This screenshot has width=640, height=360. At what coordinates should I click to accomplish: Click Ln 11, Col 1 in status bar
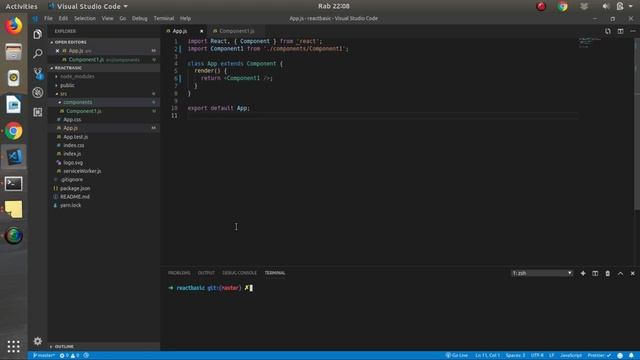click(487, 356)
